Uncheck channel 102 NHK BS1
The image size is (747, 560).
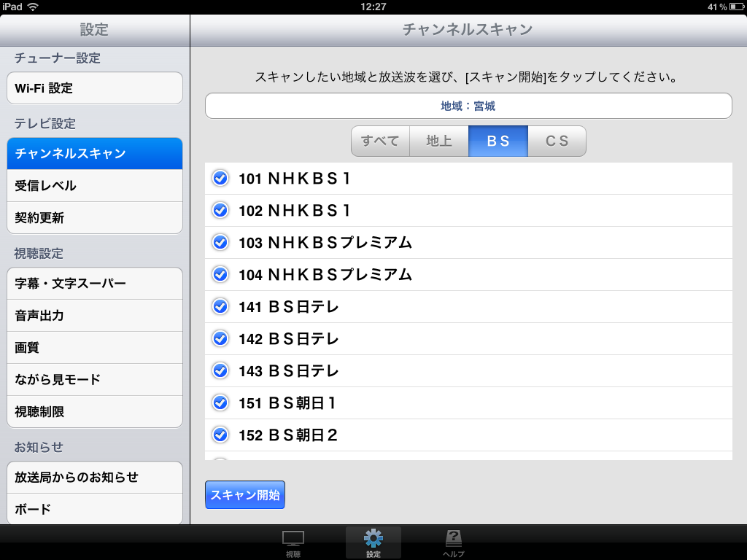220,210
